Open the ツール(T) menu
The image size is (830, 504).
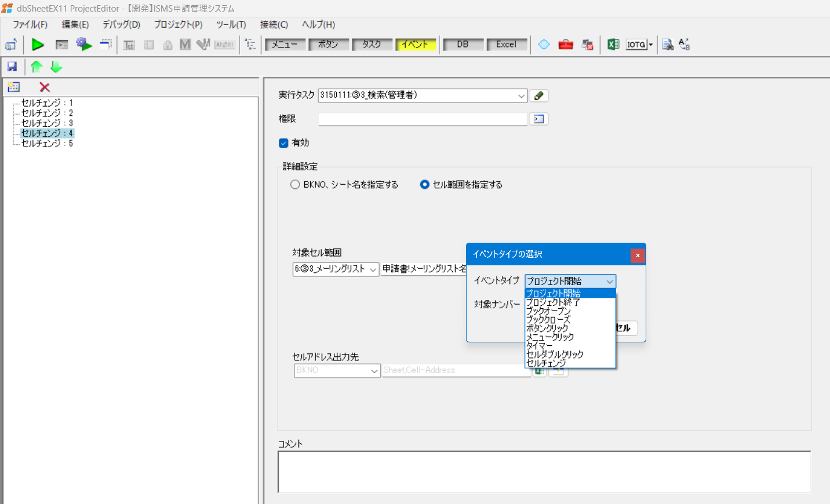click(x=231, y=24)
